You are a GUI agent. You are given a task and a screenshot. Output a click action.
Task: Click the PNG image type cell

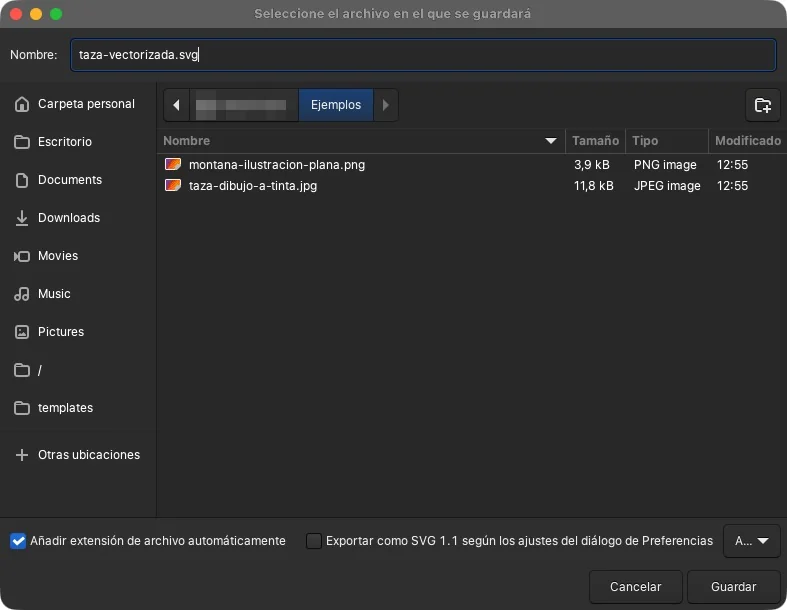[x=665, y=165]
